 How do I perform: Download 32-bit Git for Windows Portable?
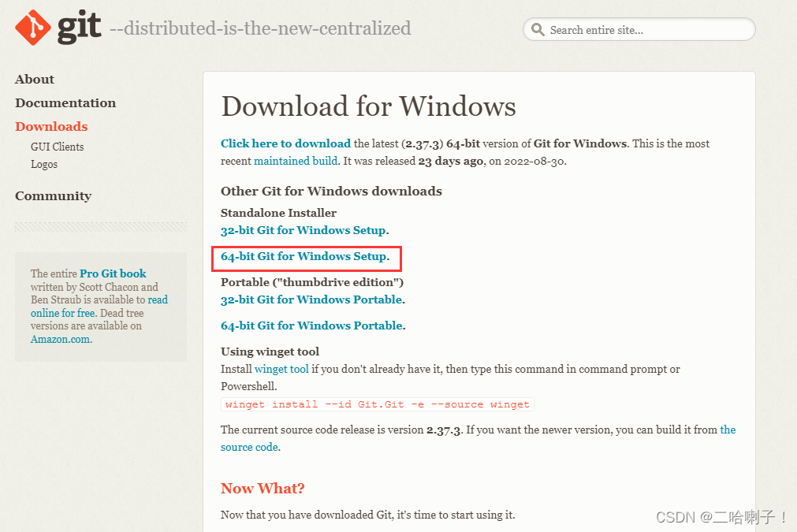tap(311, 299)
